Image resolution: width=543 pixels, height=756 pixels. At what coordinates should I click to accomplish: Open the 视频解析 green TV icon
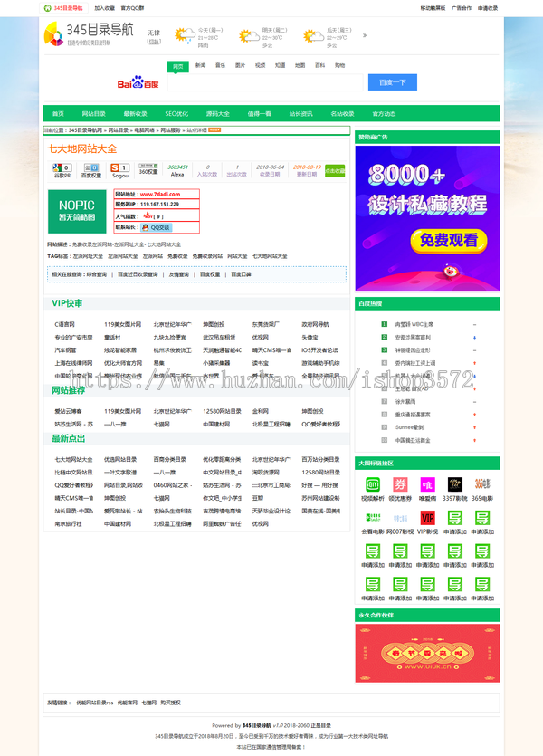click(373, 484)
